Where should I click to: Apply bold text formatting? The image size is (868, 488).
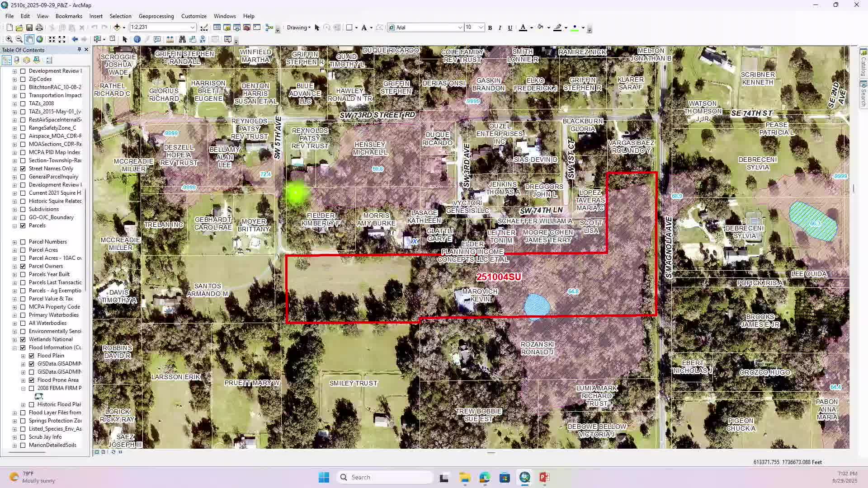(490, 28)
